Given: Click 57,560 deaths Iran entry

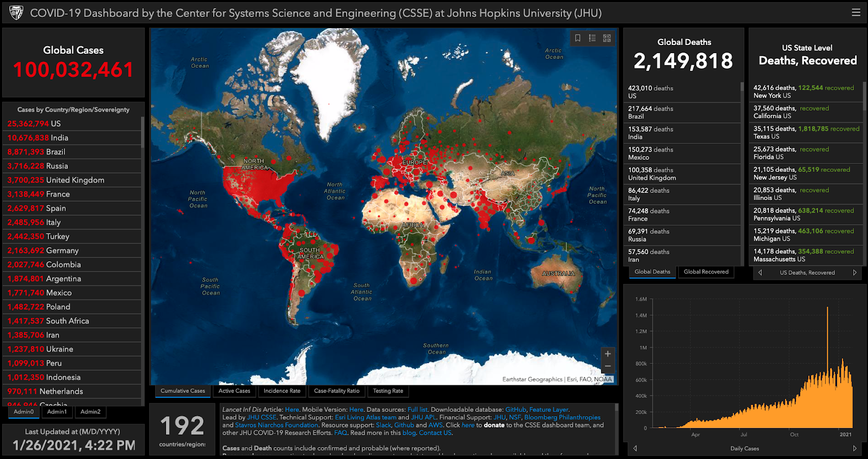Looking at the screenshot, I should tap(682, 256).
